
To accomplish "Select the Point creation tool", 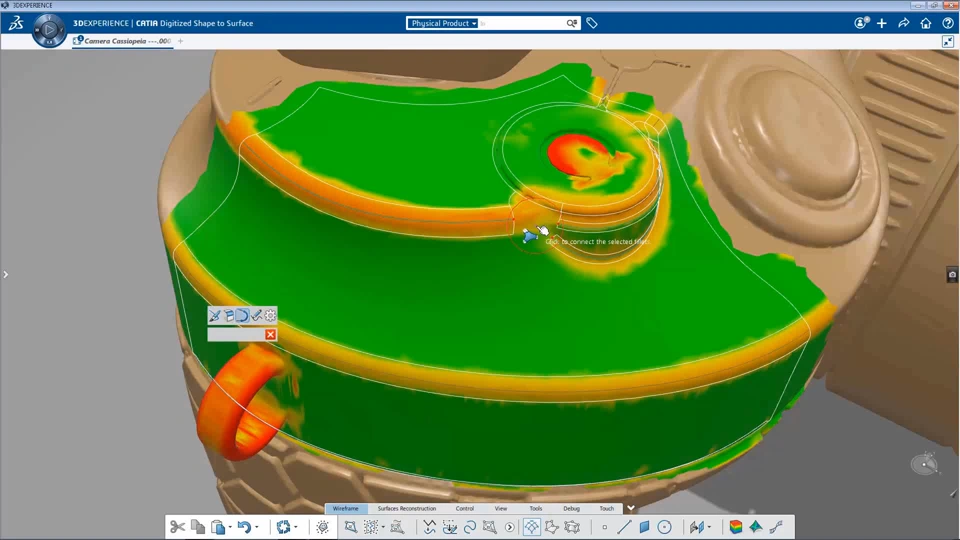I will pos(604,527).
